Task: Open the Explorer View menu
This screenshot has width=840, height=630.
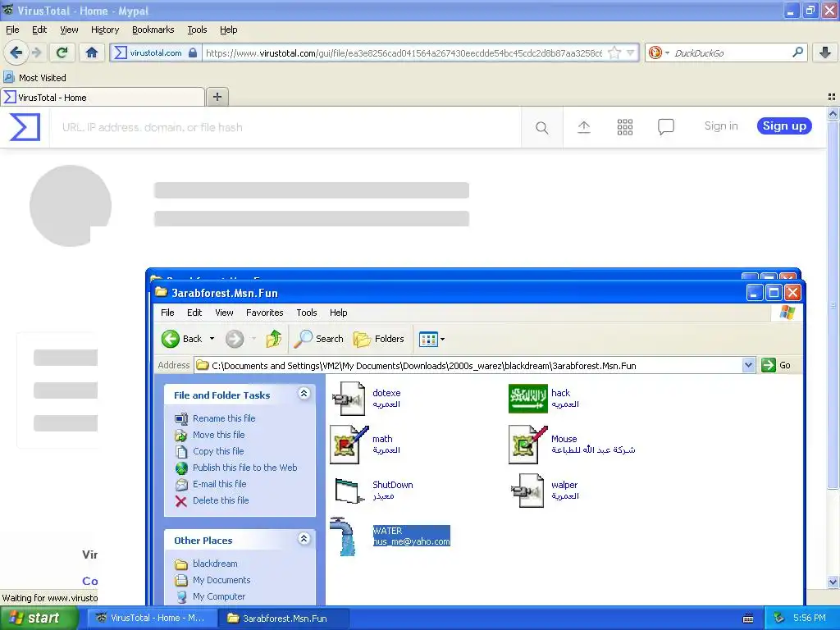Action: pyautogui.click(x=224, y=313)
